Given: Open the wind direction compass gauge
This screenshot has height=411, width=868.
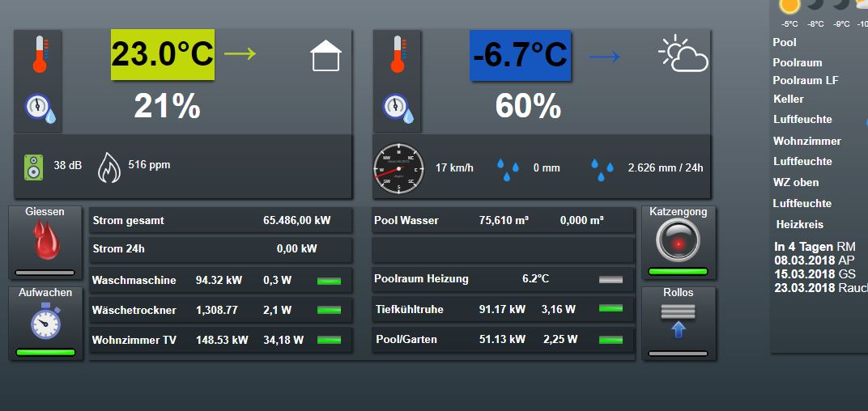Looking at the screenshot, I should coord(398,169).
